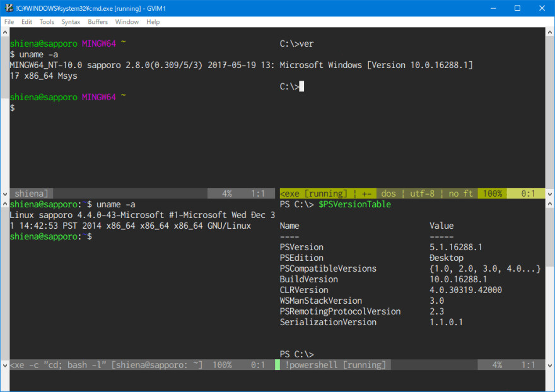
Task: Open the Help menu
Action: coord(153,21)
